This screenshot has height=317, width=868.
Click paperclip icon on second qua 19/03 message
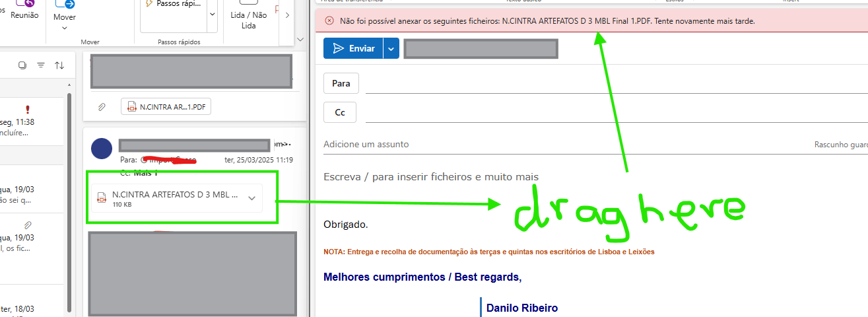pyautogui.click(x=28, y=225)
